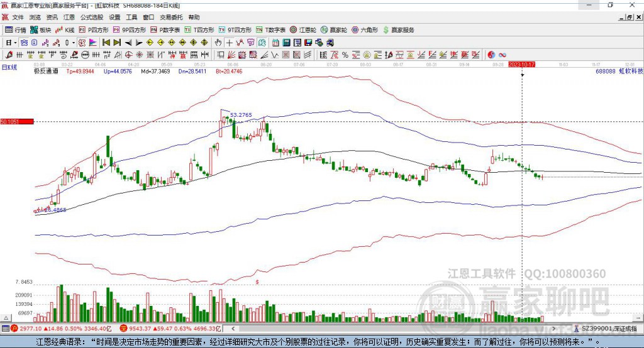Click the 9543.37 Shenzhen index value

tap(140, 329)
